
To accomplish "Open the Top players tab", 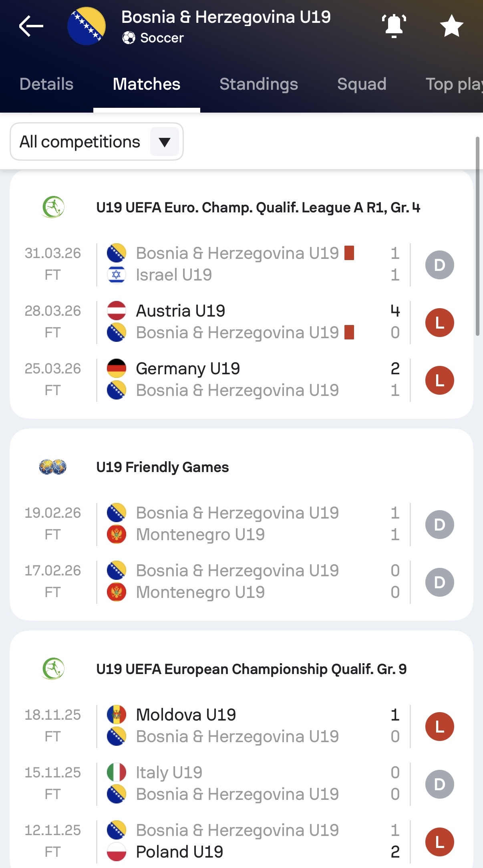I will coord(454,84).
